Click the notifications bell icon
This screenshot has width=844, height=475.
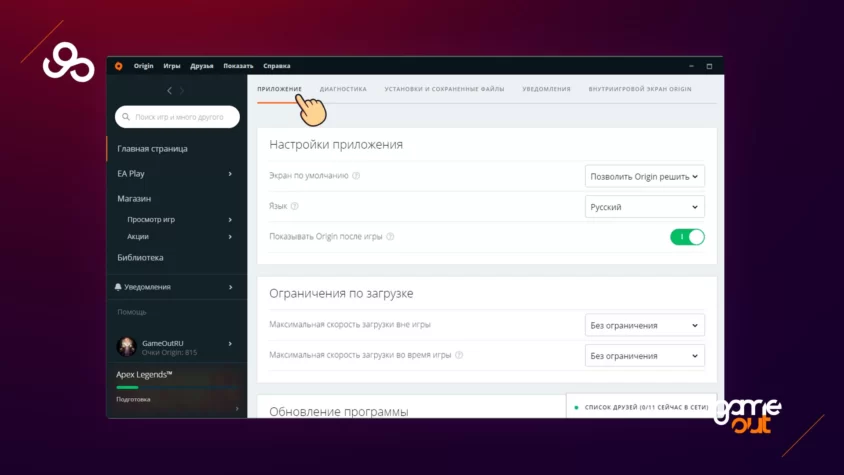click(x=118, y=287)
